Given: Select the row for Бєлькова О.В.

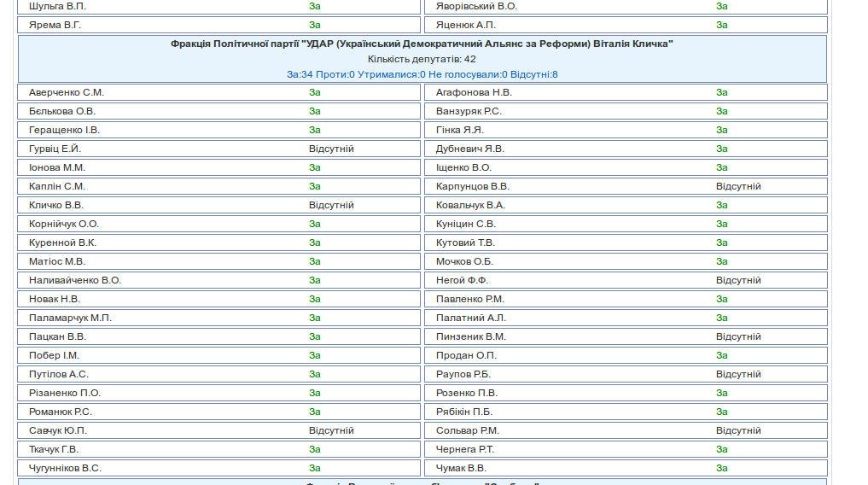Looking at the screenshot, I should (218, 111).
